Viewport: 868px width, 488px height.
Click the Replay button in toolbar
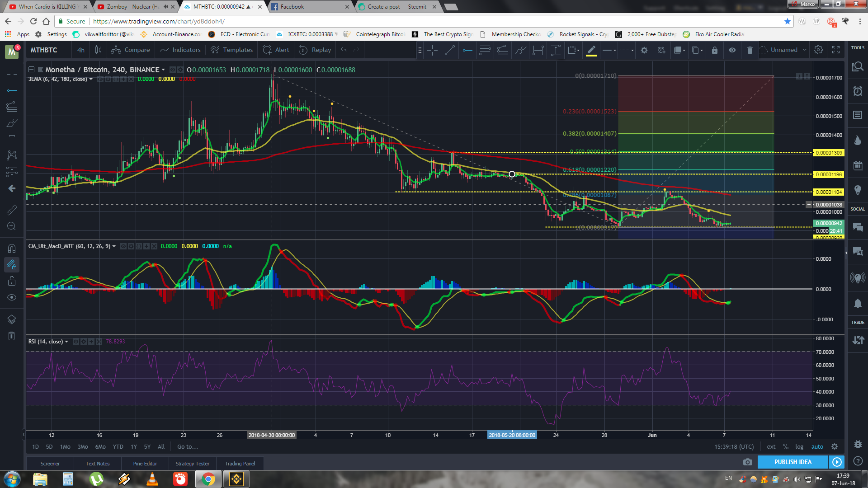pyautogui.click(x=315, y=50)
